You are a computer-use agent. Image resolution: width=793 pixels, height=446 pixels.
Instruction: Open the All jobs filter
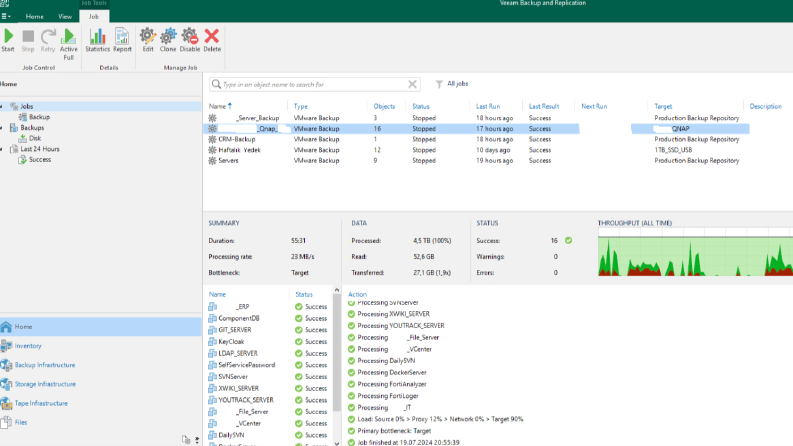click(x=452, y=83)
